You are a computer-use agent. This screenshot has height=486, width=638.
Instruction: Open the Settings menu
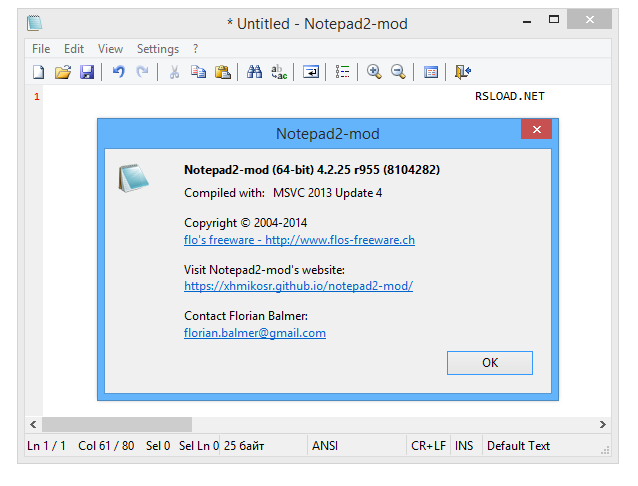click(x=158, y=49)
